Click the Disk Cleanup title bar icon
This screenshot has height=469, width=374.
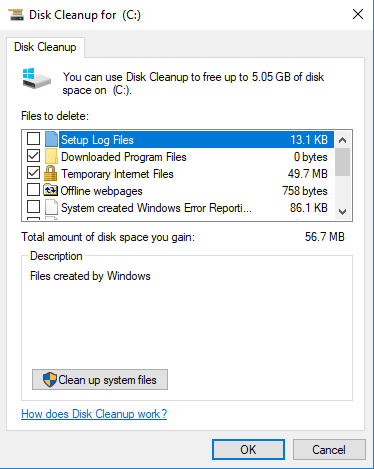pos(16,15)
